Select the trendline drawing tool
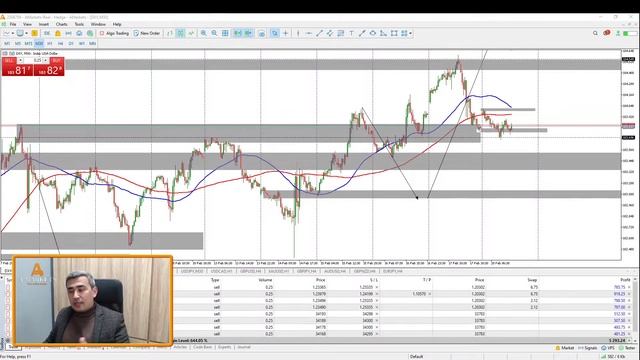The width and height of the screenshot is (640, 360). pos(319,33)
